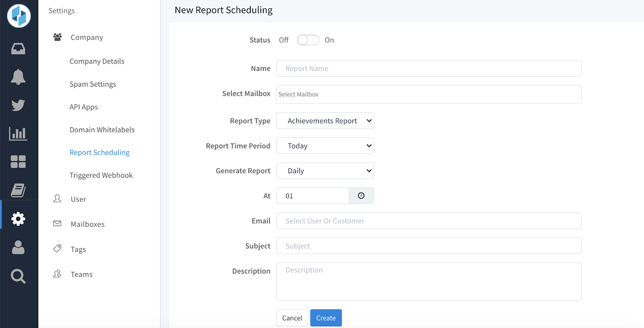Open the reports bar chart icon
The image size is (644, 328).
[x=18, y=133]
